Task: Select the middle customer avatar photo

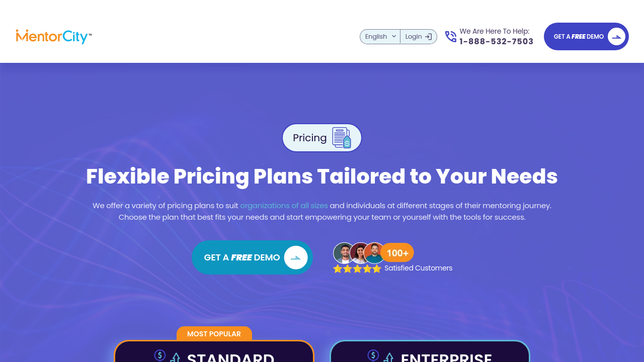Action: pyautogui.click(x=360, y=252)
